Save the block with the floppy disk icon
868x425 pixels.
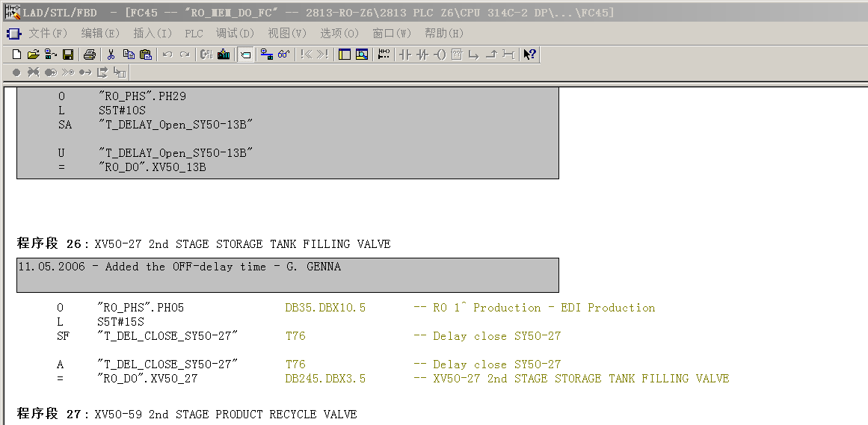(x=68, y=55)
